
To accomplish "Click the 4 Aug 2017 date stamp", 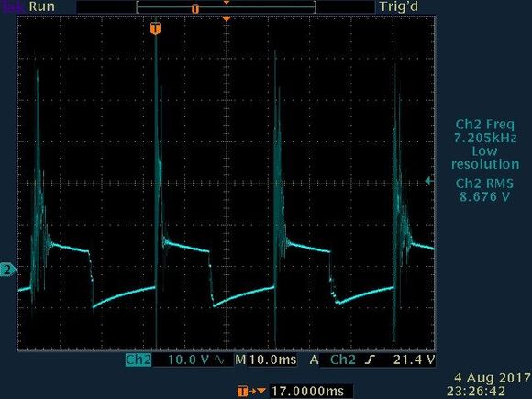I will click(x=493, y=378).
